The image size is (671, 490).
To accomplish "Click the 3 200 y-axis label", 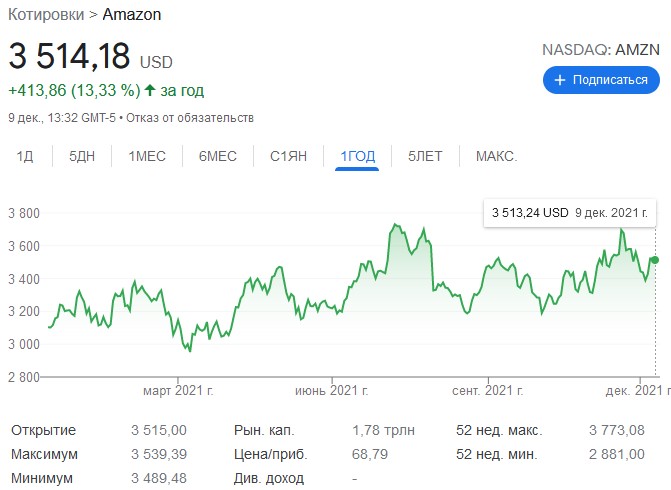I will pos(24,311).
